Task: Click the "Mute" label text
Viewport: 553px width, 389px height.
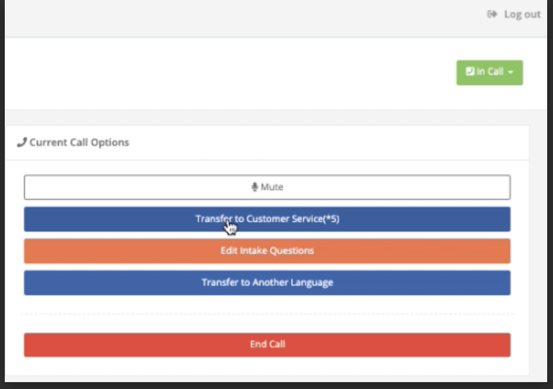Action: coord(272,187)
